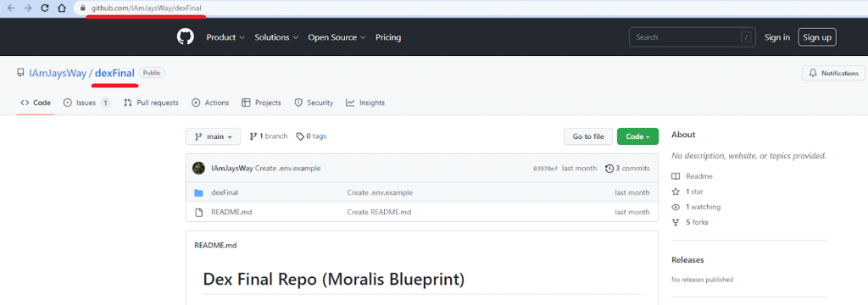Expand the green Code dropdown button
This screenshot has width=868, height=305.
tap(637, 136)
